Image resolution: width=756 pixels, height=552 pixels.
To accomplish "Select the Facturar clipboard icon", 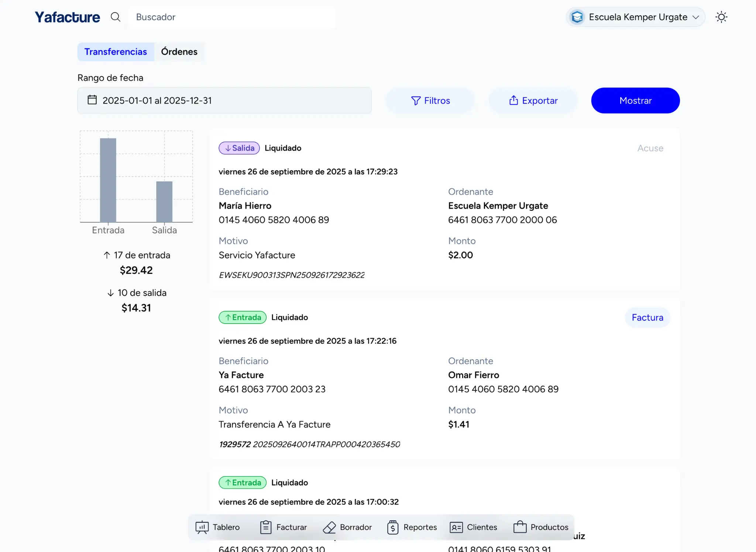I will (x=265, y=527).
